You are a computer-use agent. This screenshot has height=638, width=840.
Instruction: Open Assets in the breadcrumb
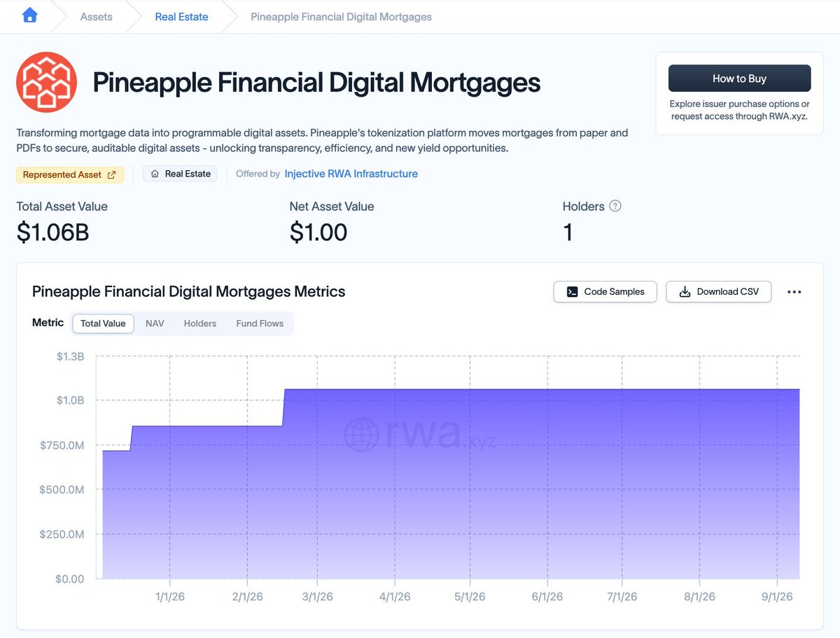coord(97,17)
